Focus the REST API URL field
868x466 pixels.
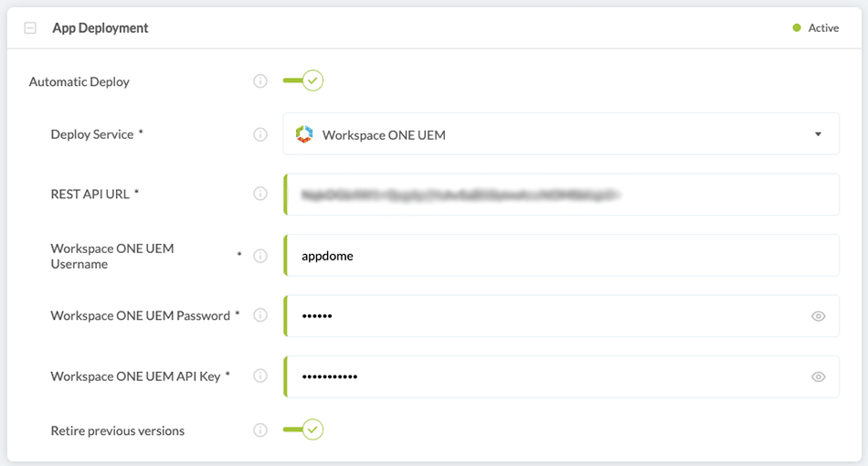coord(561,195)
